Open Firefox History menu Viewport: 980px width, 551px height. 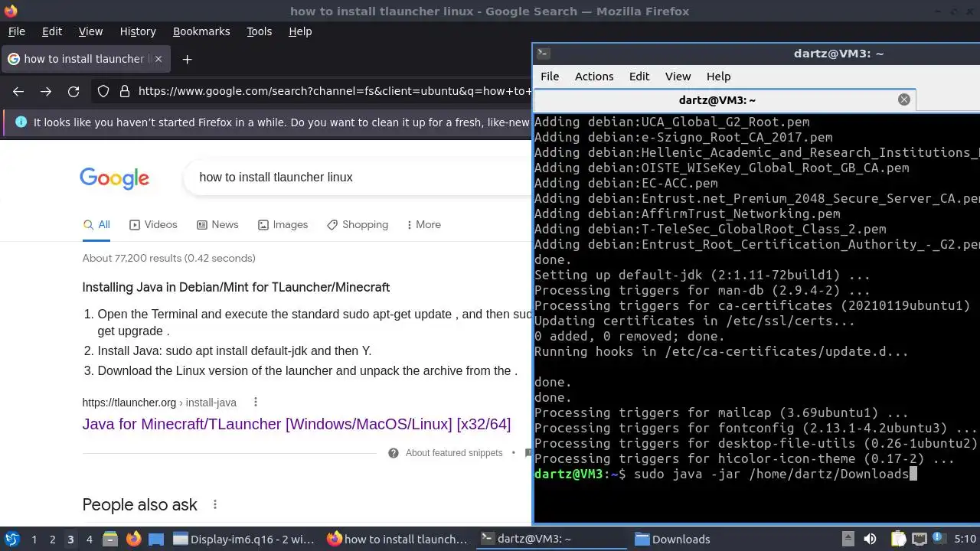tap(138, 31)
